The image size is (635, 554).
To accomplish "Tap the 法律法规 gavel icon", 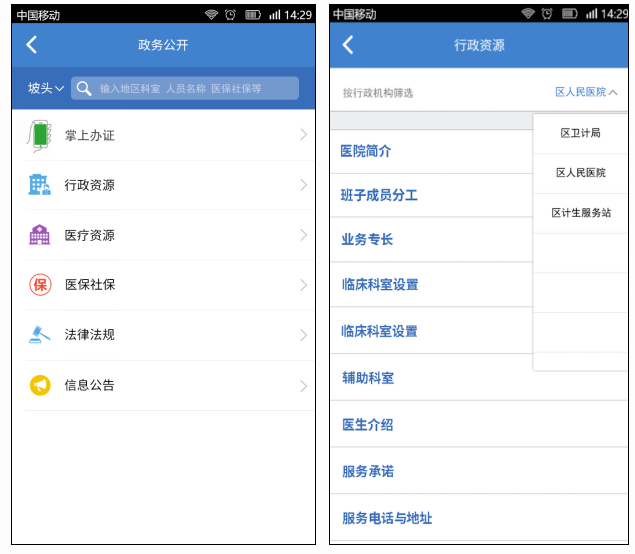I will pyautogui.click(x=39, y=335).
